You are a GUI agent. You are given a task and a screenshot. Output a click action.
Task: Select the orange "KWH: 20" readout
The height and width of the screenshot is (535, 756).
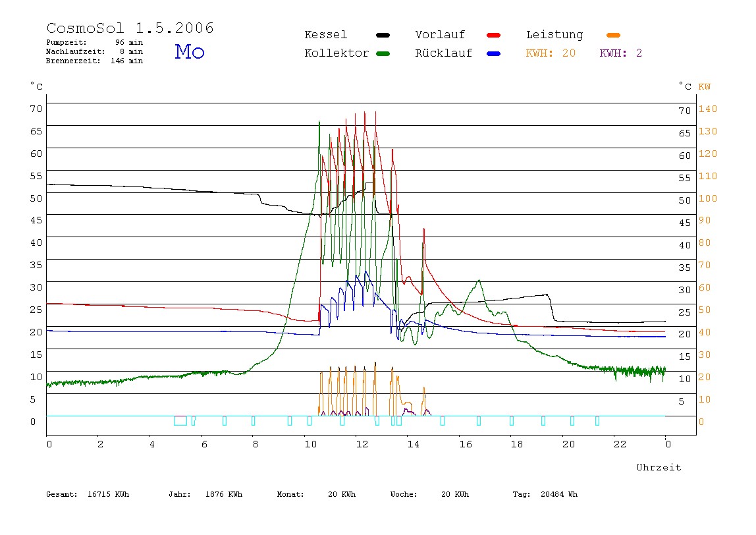(x=551, y=53)
